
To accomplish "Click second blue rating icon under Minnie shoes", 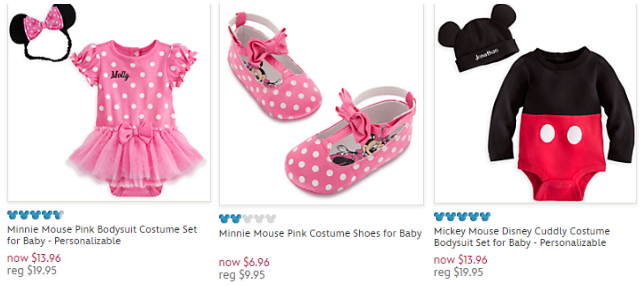I will [236, 219].
